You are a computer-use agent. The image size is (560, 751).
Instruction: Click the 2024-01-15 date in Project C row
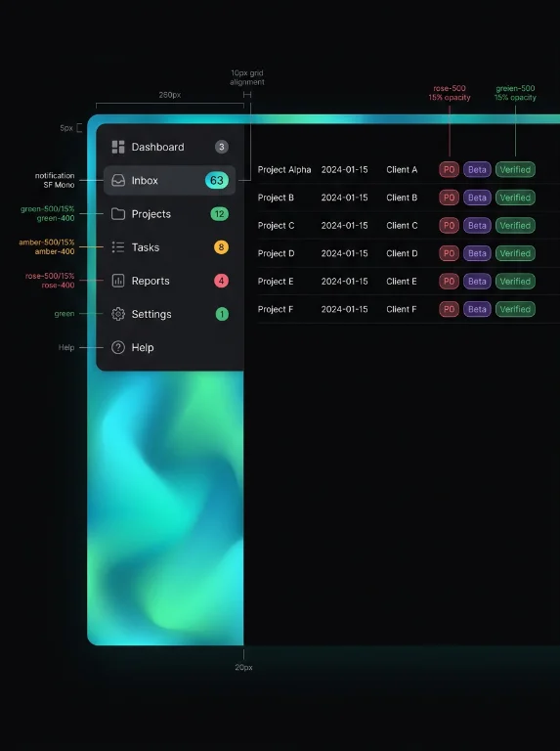(345, 226)
